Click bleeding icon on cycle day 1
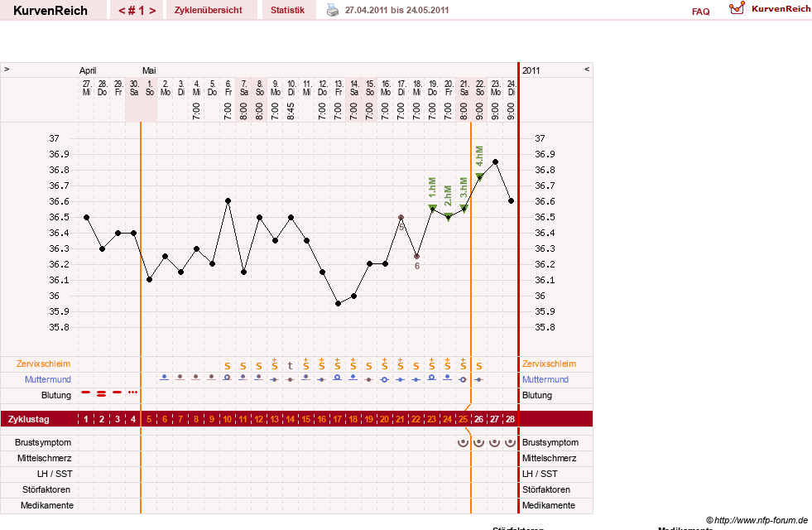 click(86, 393)
